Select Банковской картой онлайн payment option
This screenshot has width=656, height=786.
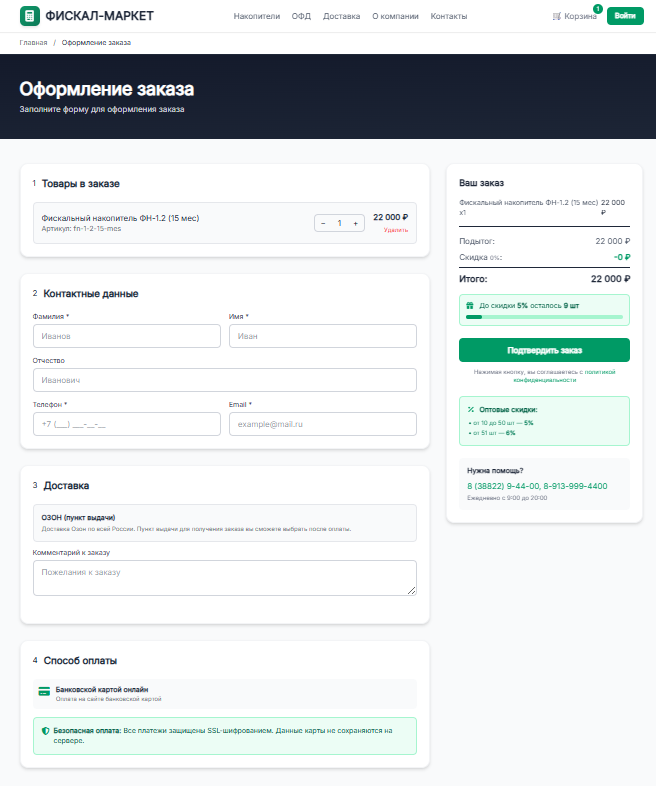[225, 694]
